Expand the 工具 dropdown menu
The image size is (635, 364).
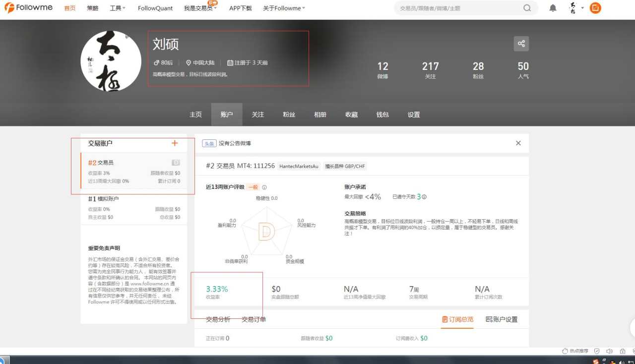pyautogui.click(x=118, y=8)
